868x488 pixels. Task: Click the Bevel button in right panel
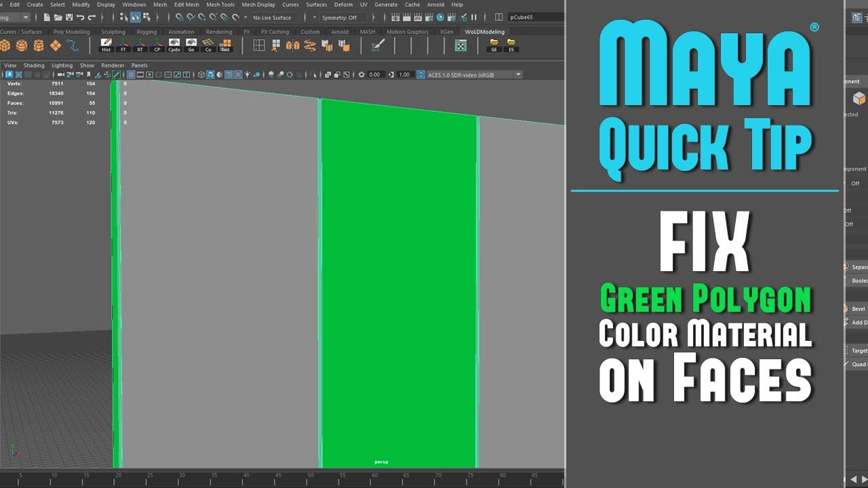(857, 308)
